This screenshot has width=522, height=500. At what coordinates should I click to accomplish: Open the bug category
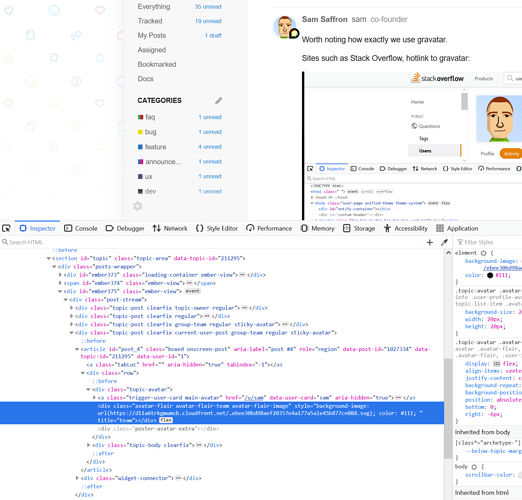[151, 132]
